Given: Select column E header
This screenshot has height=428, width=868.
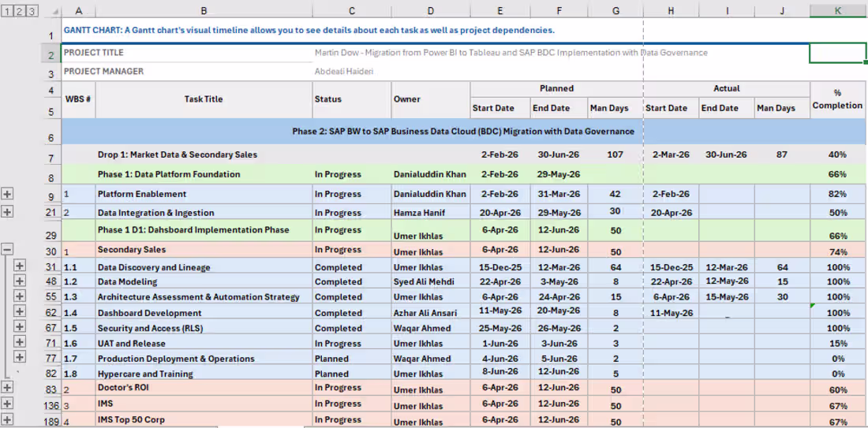Looking at the screenshot, I should pos(499,11).
